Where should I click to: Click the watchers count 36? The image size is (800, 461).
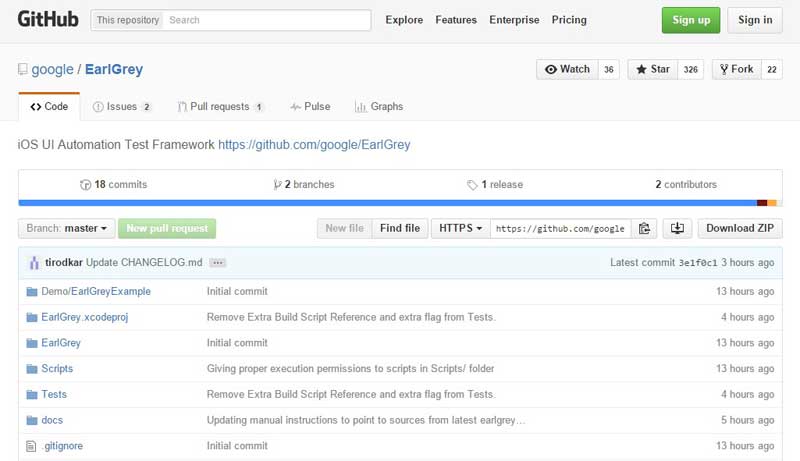609,69
